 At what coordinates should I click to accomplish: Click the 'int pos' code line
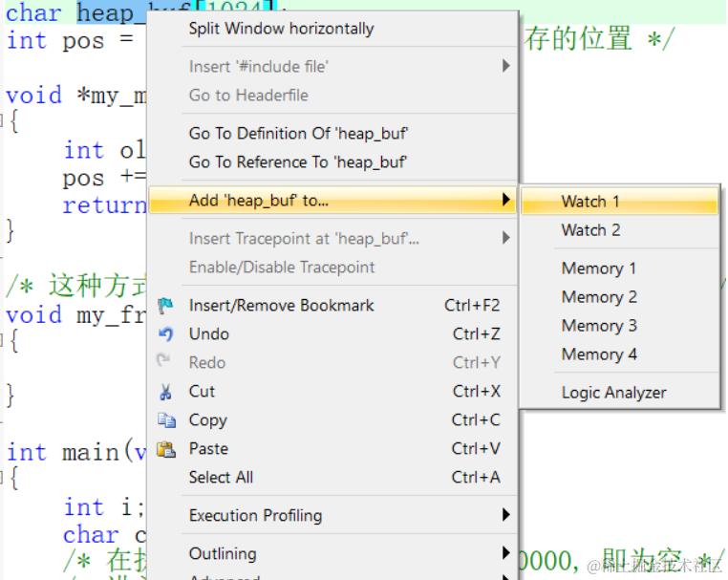tap(71, 40)
